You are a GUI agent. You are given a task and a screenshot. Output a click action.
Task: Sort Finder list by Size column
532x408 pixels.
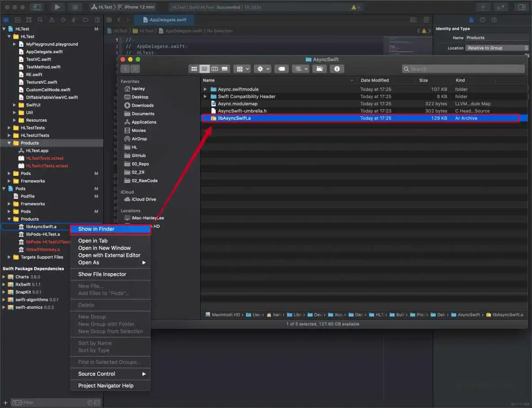tap(423, 81)
